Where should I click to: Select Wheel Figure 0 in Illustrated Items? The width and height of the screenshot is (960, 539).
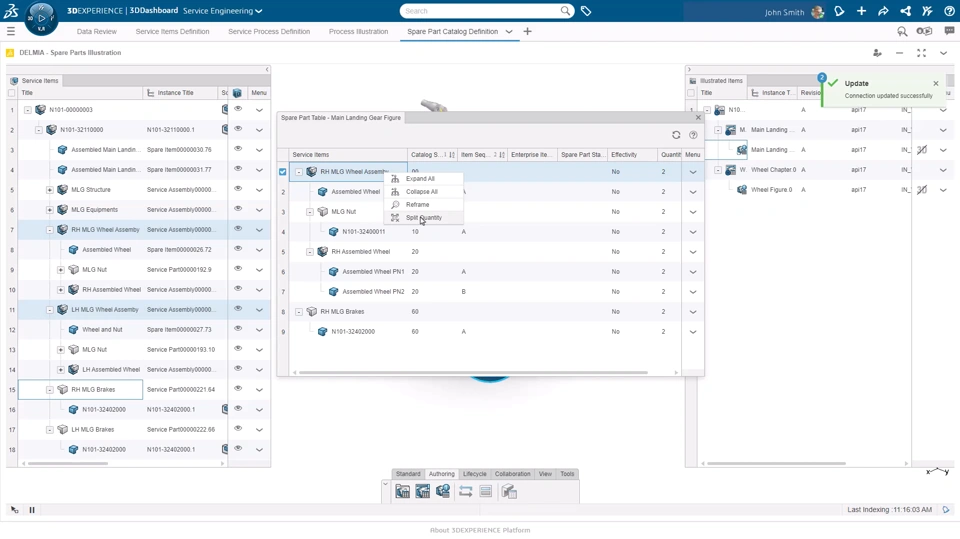tap(771, 190)
